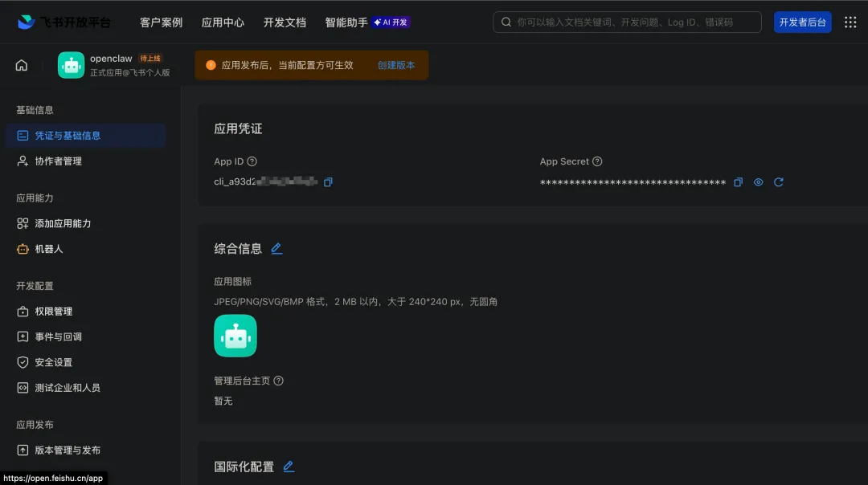Click the 管理后台主页 help icon
This screenshot has height=485, width=868.
(278, 381)
